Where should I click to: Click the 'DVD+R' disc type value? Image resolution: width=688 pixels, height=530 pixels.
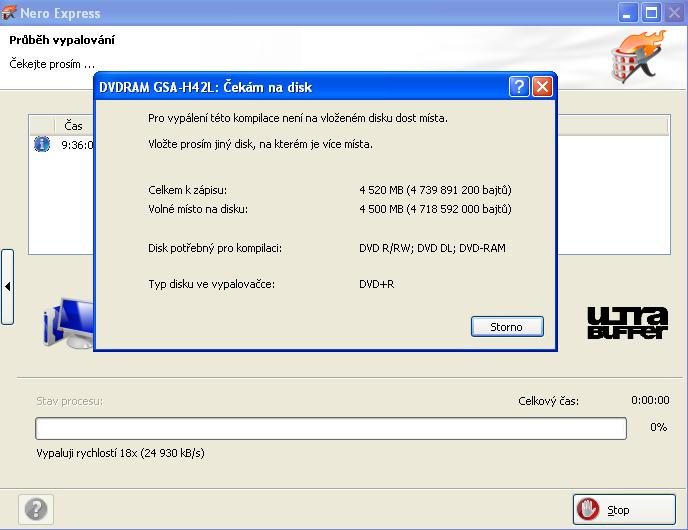click(x=376, y=284)
